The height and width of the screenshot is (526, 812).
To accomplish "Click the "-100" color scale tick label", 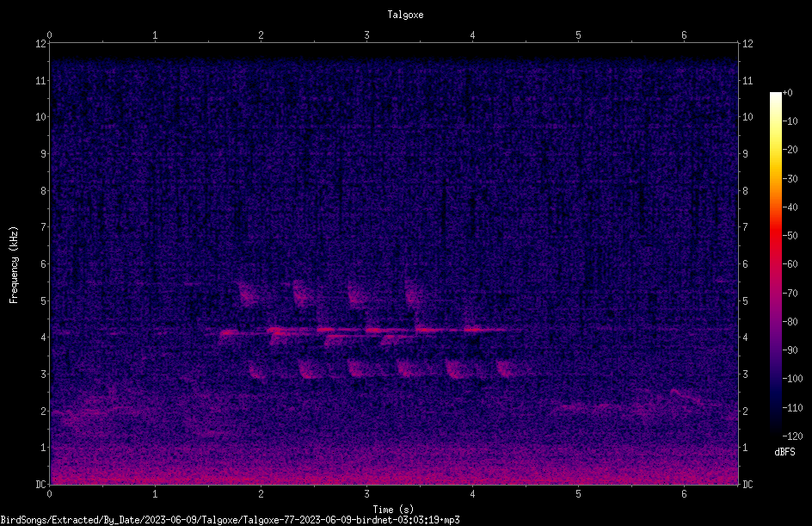I will (793, 379).
